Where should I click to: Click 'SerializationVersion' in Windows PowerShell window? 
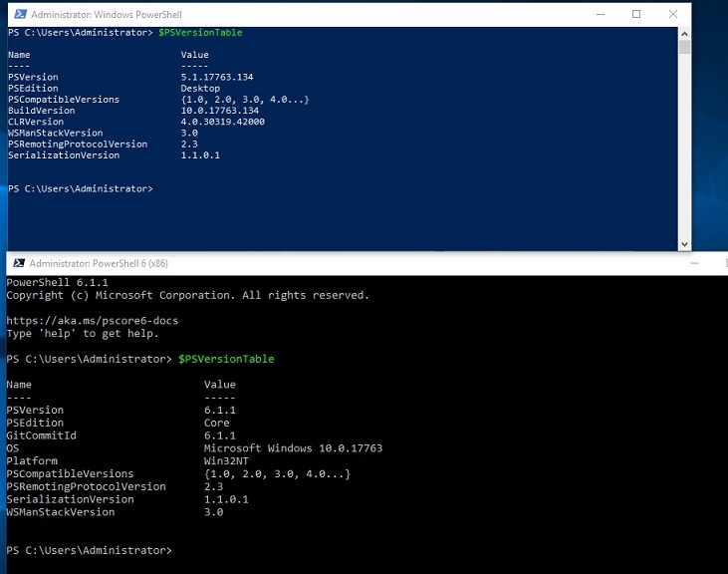tap(64, 155)
